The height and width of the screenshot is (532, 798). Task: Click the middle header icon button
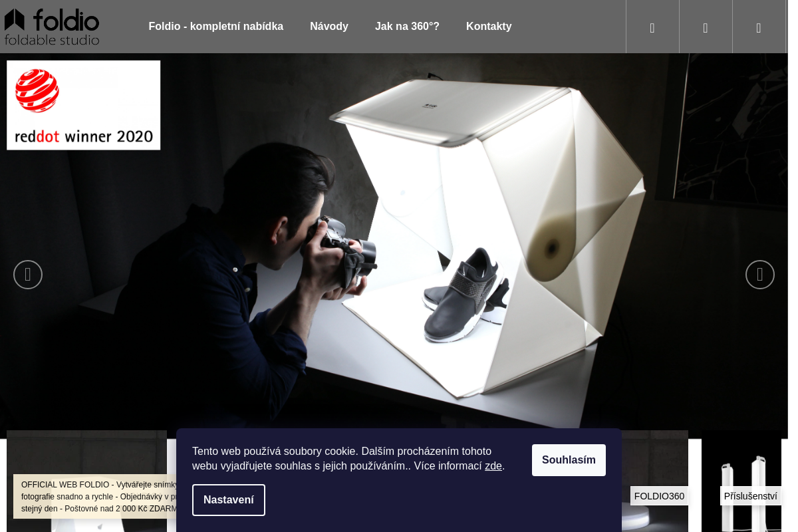706,27
